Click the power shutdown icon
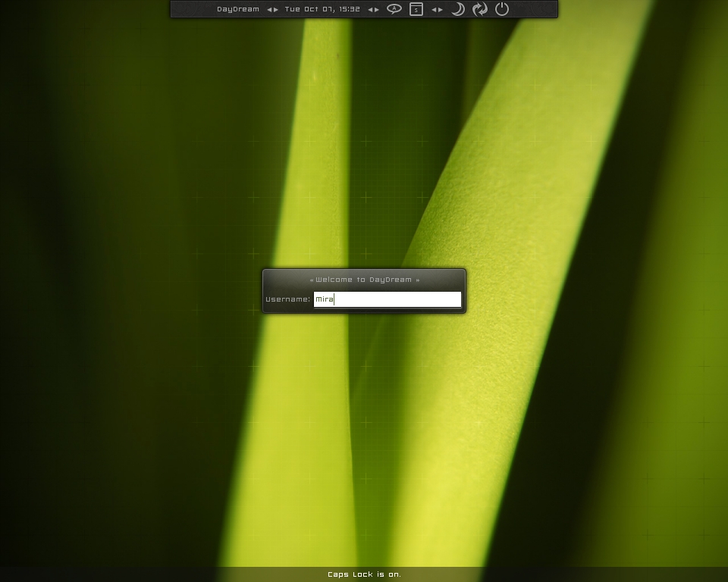728x582 pixels. (x=502, y=9)
